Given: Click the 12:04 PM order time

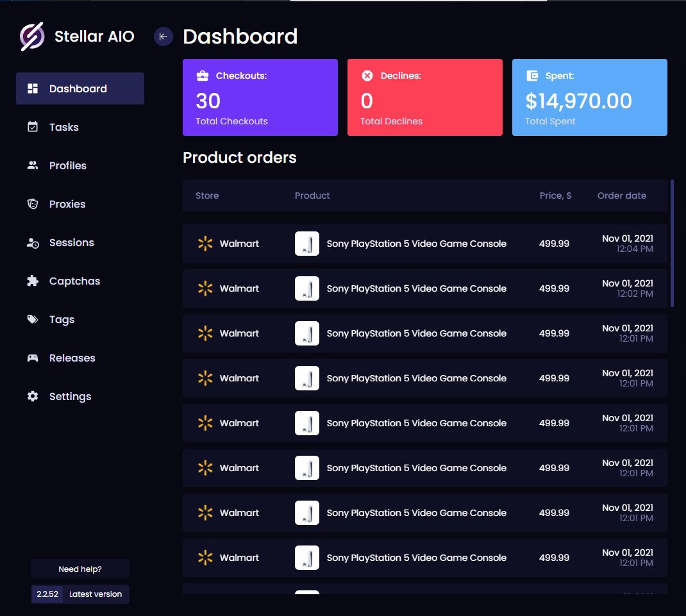Looking at the screenshot, I should pyautogui.click(x=635, y=249).
